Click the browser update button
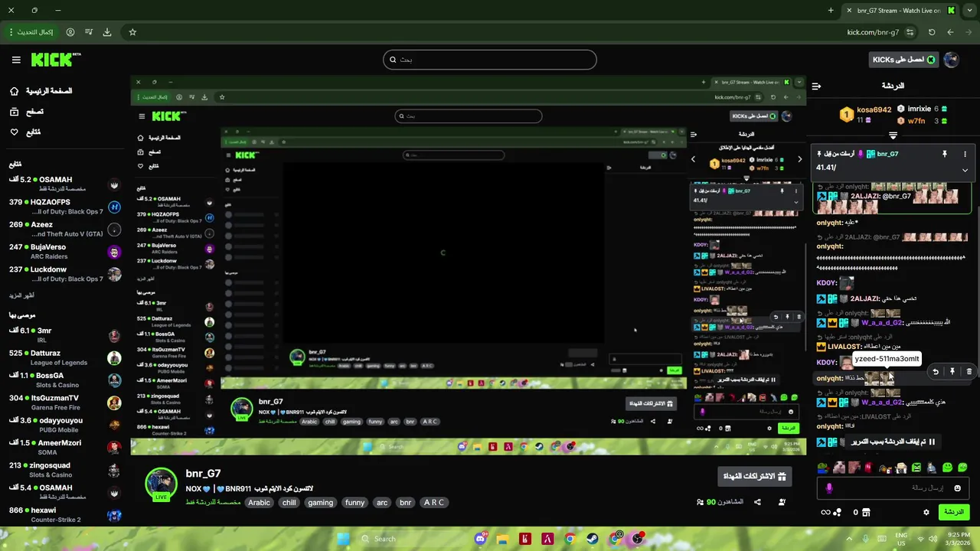This screenshot has width=980, height=551. click(x=31, y=32)
